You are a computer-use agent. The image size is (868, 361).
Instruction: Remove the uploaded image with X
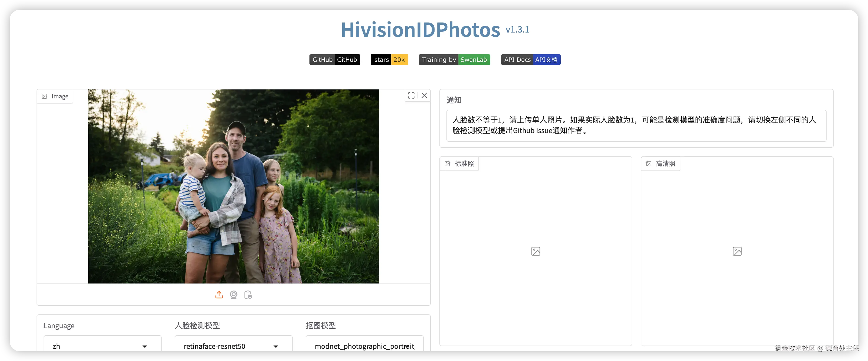click(424, 95)
